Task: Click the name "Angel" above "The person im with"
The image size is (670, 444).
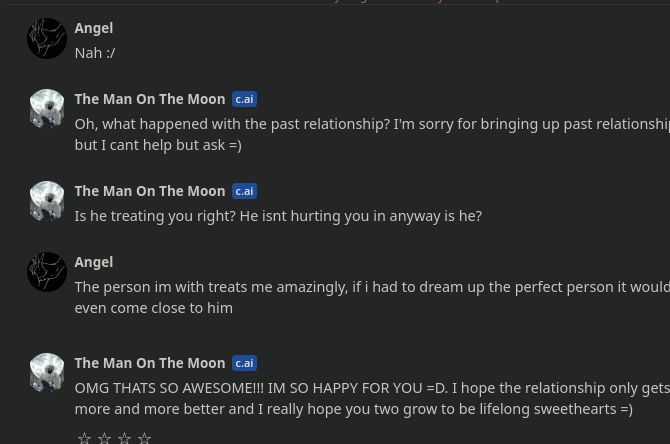Action: (x=93, y=262)
